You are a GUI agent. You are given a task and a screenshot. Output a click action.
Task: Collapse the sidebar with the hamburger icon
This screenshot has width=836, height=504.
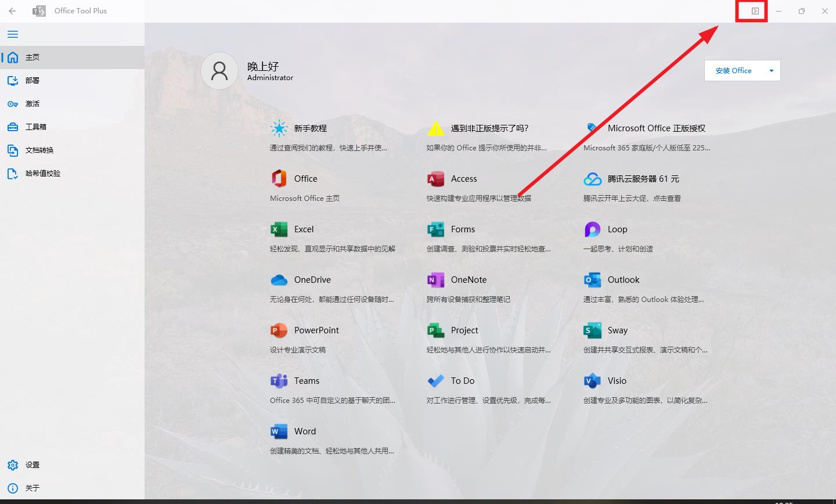click(12, 34)
